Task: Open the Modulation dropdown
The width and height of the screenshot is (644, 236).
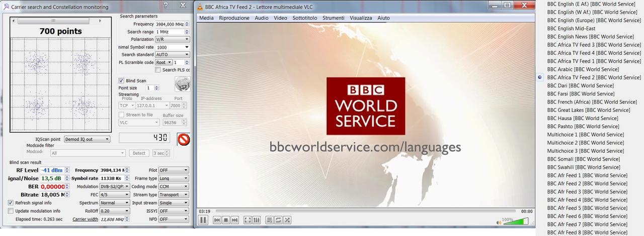Action: pos(114,186)
